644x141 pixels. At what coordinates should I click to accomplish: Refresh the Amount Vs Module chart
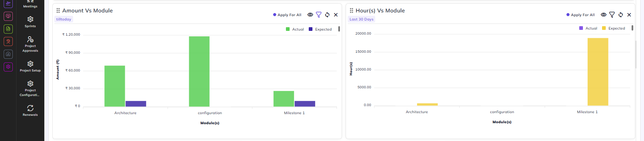pyautogui.click(x=327, y=15)
